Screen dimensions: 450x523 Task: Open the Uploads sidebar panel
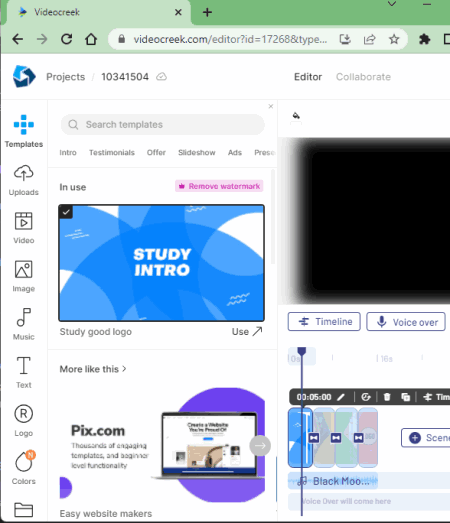pos(23,180)
